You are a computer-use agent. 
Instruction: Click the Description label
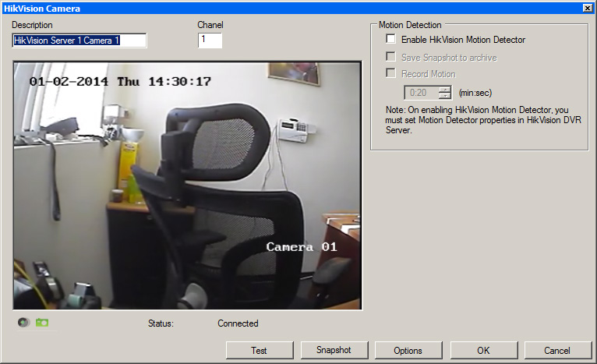[32, 25]
